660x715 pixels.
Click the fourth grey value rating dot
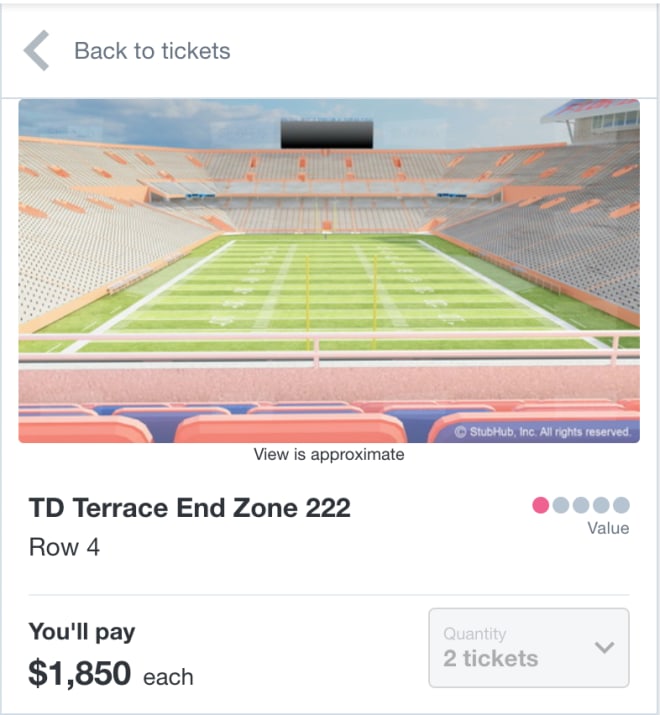(x=601, y=505)
